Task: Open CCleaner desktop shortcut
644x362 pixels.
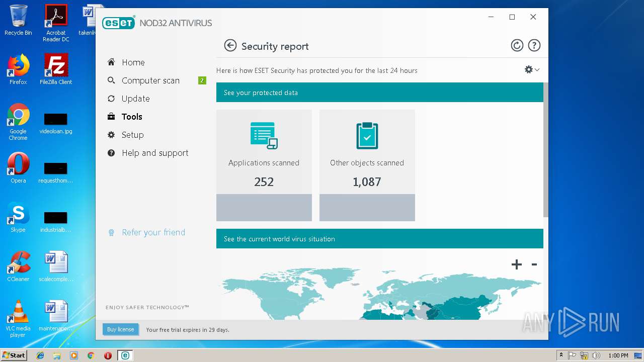Action: 18,266
